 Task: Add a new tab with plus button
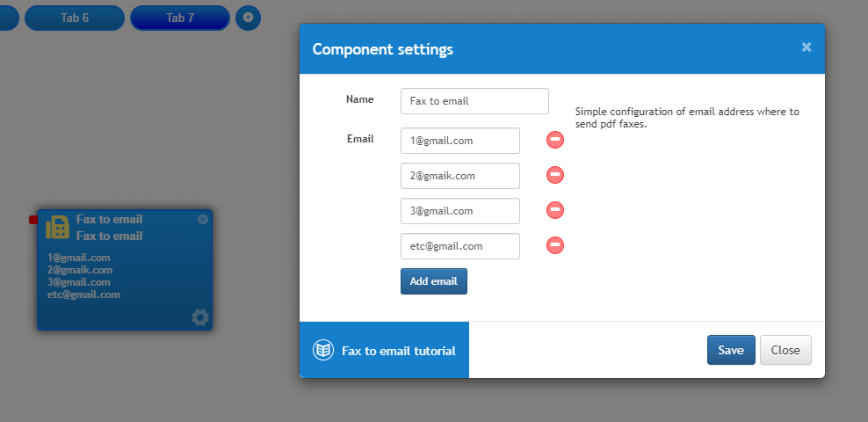248,18
